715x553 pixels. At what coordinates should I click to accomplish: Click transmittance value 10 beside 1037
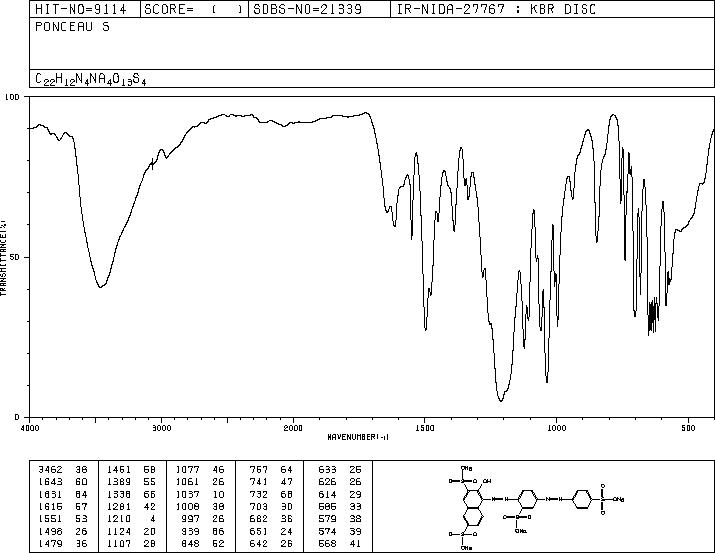coord(219,494)
